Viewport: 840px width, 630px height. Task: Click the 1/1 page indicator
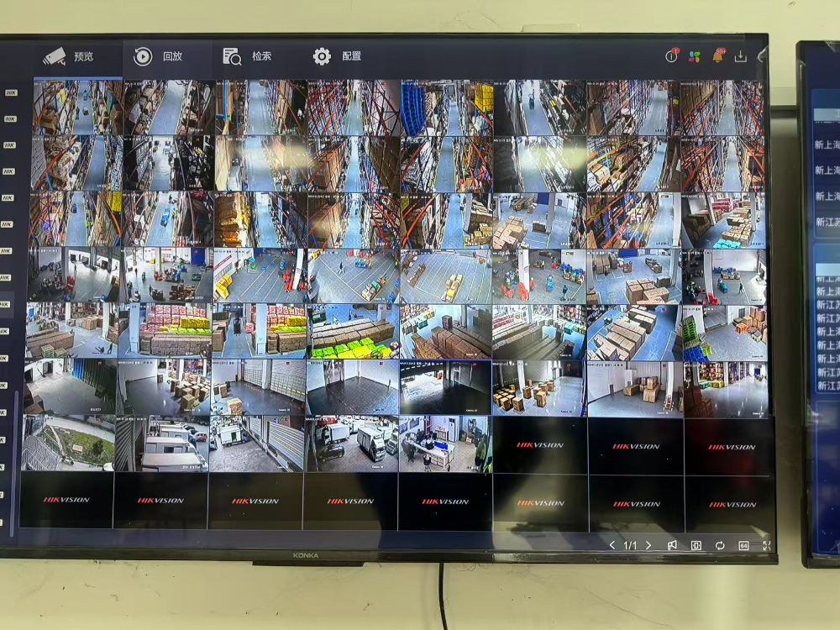(631, 545)
